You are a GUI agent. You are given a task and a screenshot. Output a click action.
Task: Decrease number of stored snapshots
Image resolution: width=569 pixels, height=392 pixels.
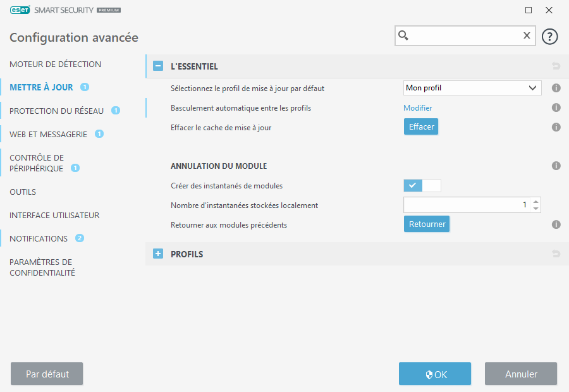(535, 209)
